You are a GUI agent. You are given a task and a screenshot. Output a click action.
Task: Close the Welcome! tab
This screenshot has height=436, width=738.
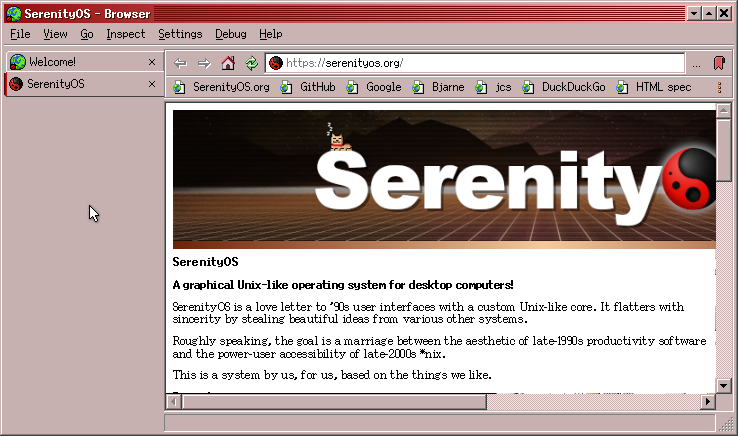point(152,62)
